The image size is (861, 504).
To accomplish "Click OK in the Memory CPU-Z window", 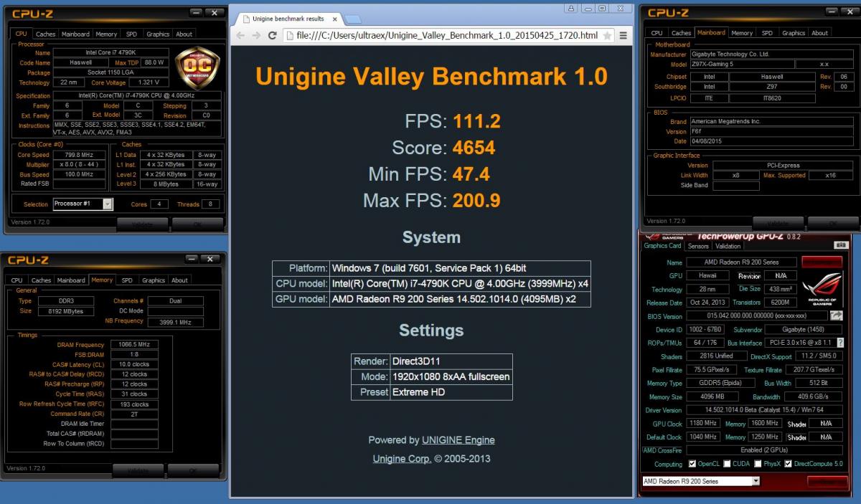I will tap(193, 471).
